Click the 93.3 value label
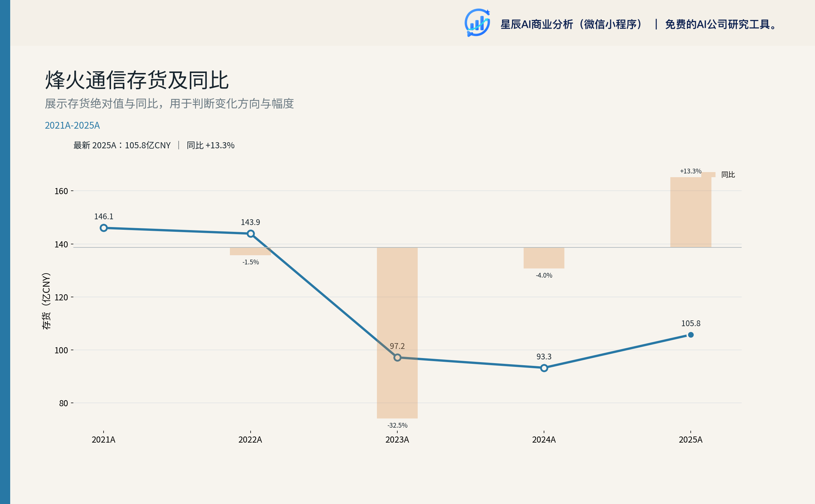 point(544,357)
